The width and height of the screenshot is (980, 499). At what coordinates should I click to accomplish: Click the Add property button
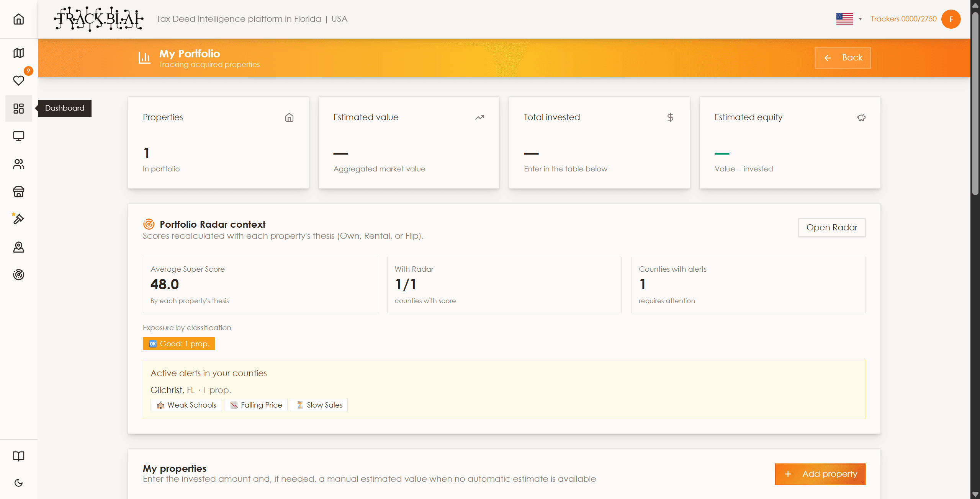pyautogui.click(x=820, y=474)
